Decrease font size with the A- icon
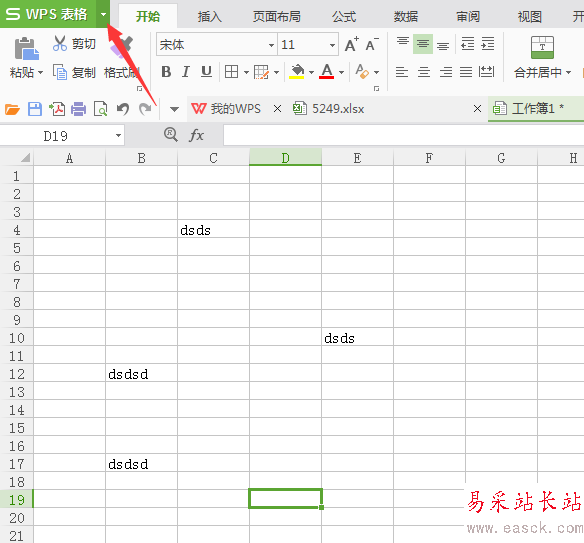Image resolution: width=584 pixels, height=543 pixels. 372,44
